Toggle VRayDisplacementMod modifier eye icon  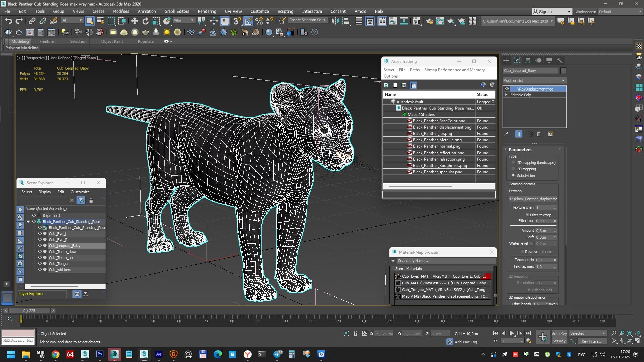click(507, 89)
